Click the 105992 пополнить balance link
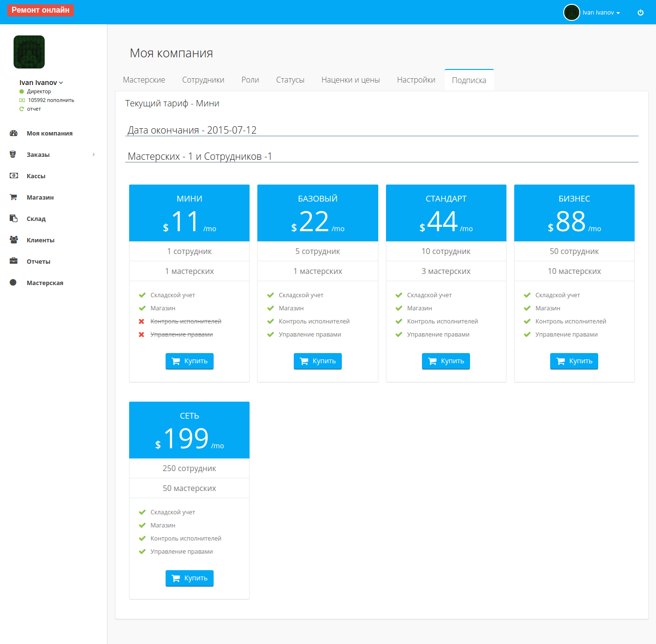 tap(51, 100)
